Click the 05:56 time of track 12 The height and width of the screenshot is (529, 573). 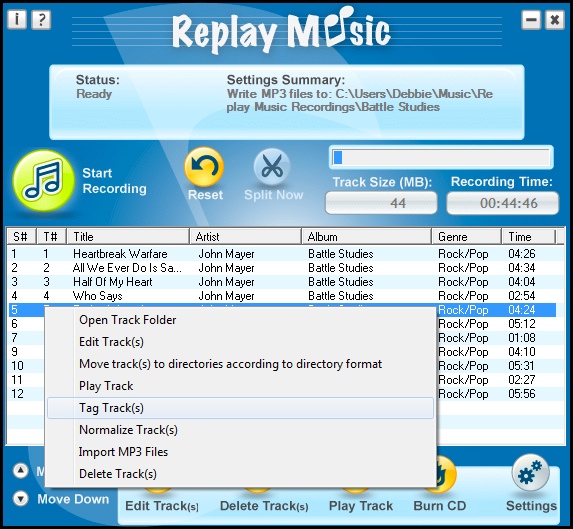click(522, 394)
